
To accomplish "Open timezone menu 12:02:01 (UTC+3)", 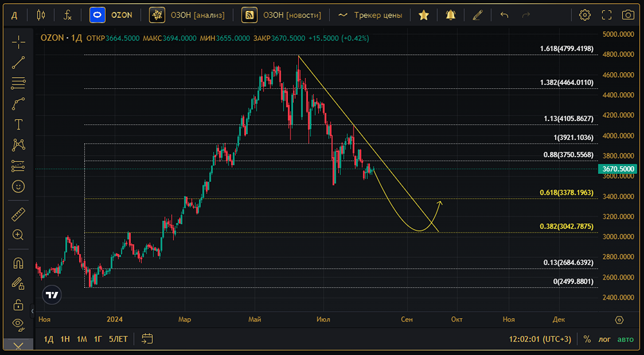I will pyautogui.click(x=540, y=340).
